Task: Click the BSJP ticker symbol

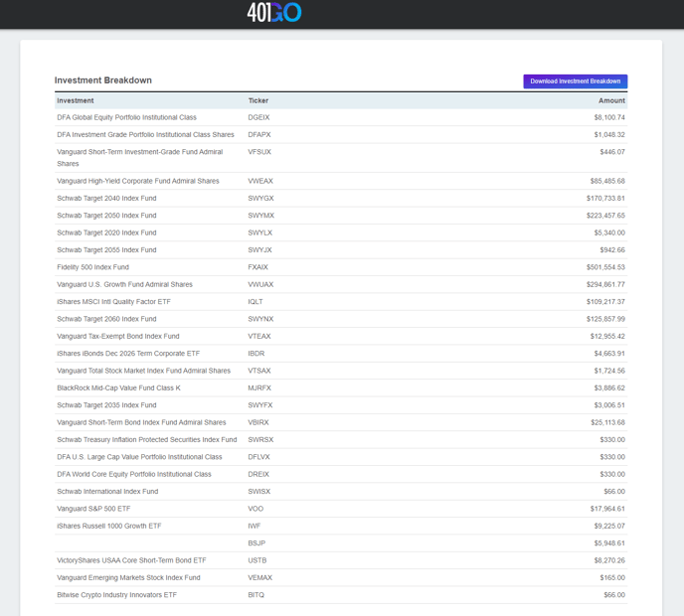Action: click(256, 543)
